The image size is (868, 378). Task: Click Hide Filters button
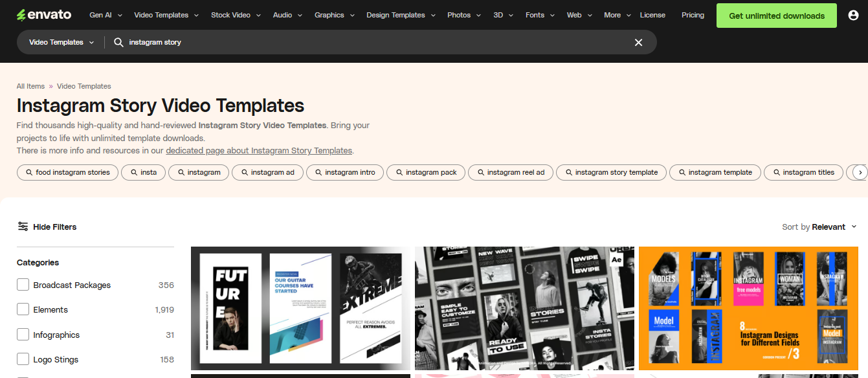coord(47,227)
